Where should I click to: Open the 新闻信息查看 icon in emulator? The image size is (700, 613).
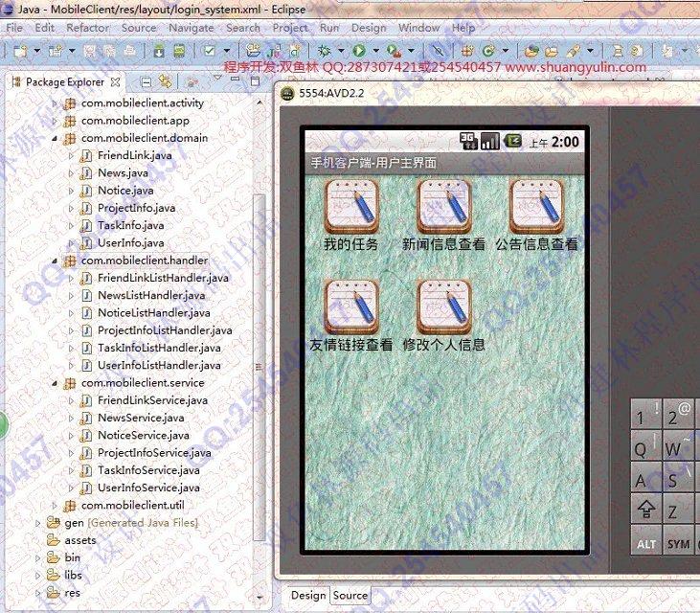pyautogui.click(x=443, y=206)
